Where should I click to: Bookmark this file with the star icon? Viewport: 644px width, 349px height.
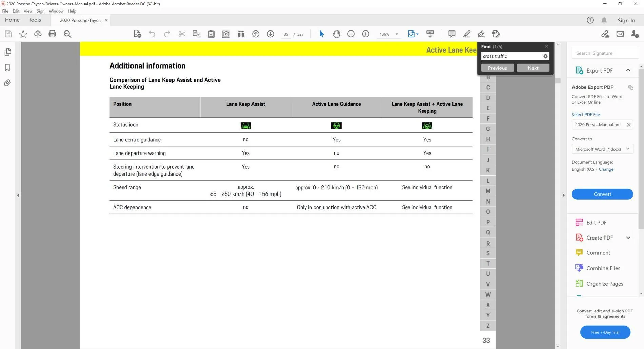pos(23,34)
